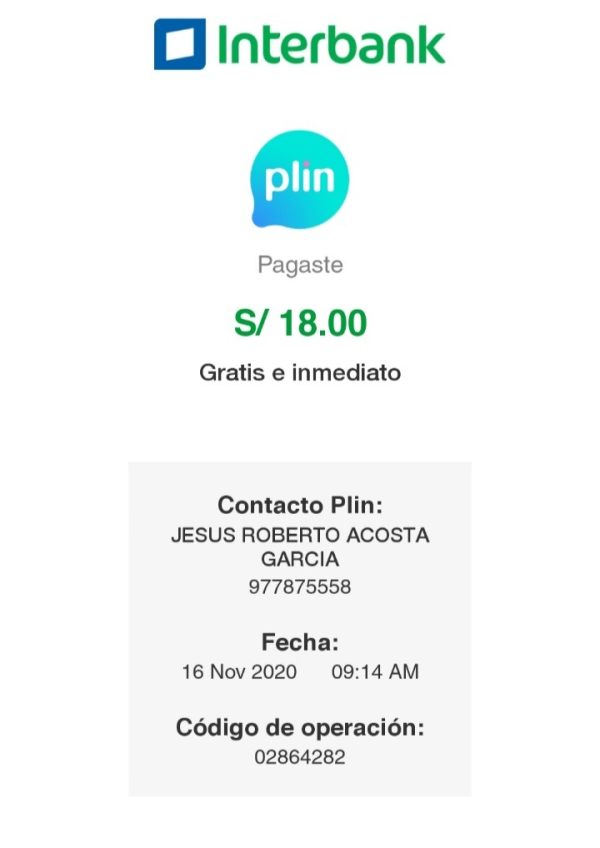Click the month Nov in the date

pyautogui.click(x=229, y=672)
